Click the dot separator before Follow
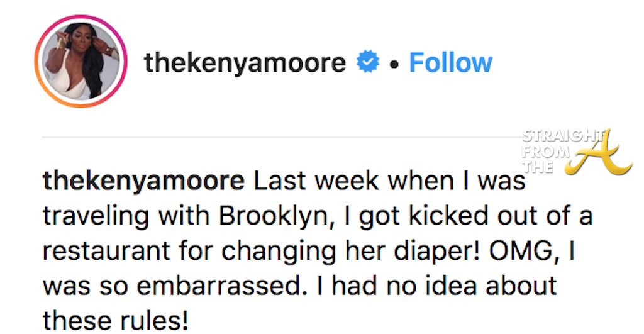 [394, 64]
